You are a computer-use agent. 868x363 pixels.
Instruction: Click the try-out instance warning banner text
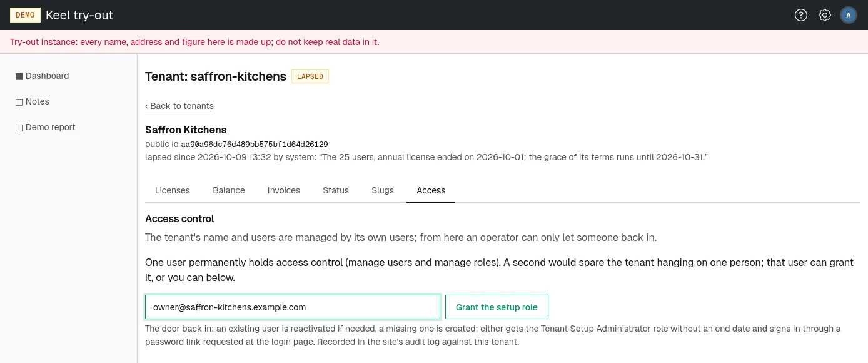194,42
